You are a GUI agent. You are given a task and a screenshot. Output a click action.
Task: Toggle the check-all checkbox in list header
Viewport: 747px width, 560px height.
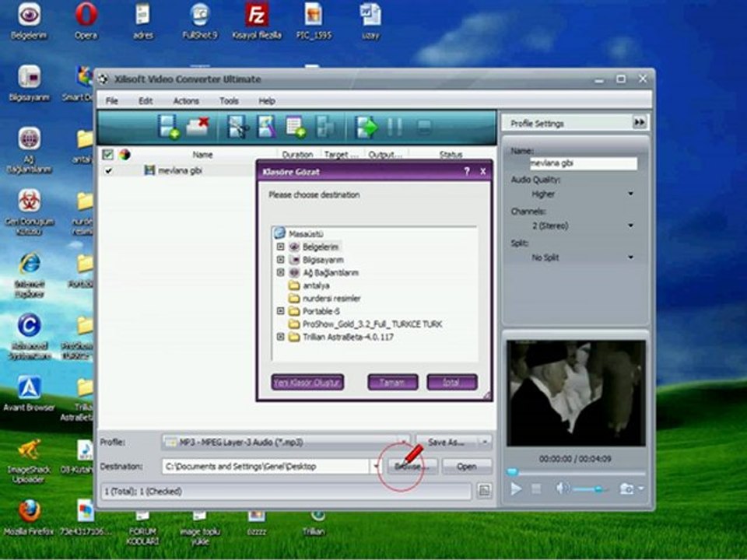[107, 154]
